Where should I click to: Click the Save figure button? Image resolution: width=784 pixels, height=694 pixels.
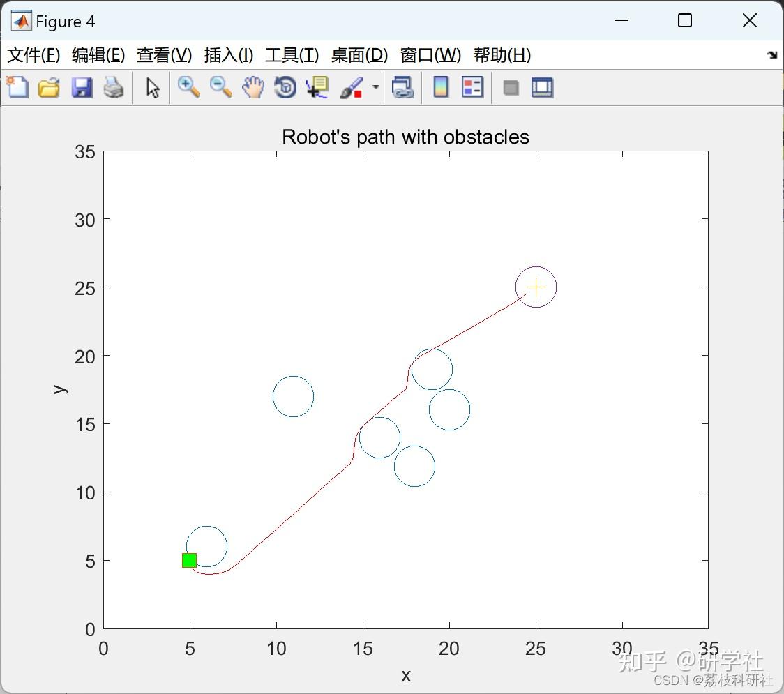(82, 87)
